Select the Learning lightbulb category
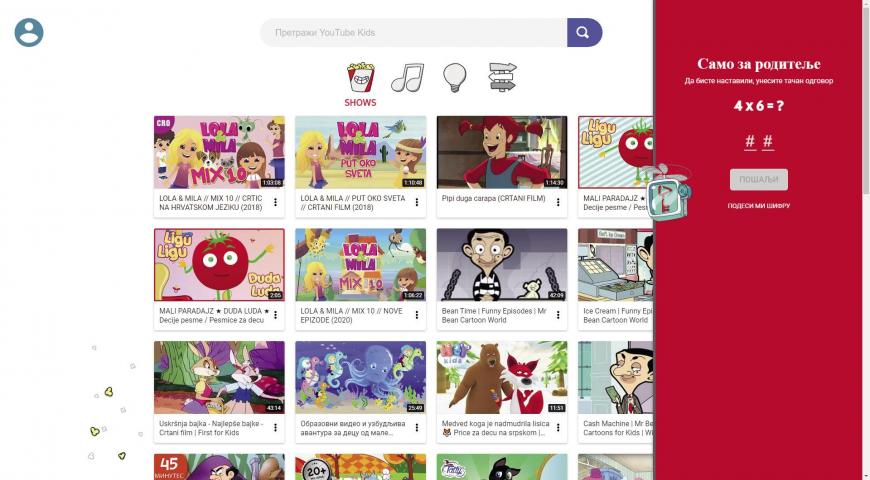The image size is (870, 480). click(x=454, y=78)
